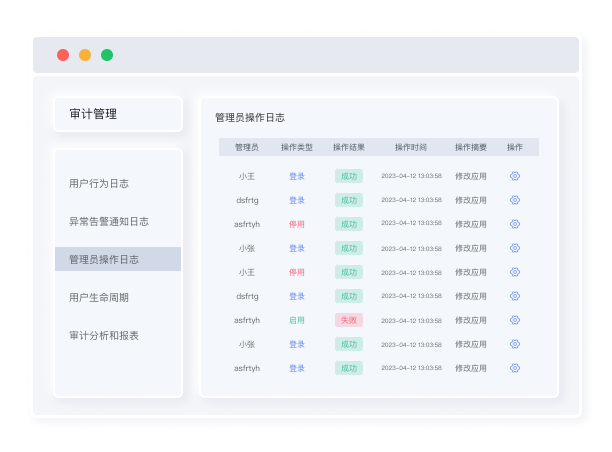The height and width of the screenshot is (452, 612).
Task: Click the red close window dot
Action: click(63, 55)
